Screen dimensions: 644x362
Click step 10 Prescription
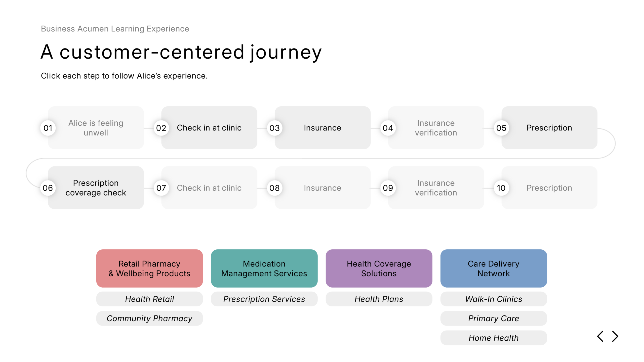click(x=549, y=188)
